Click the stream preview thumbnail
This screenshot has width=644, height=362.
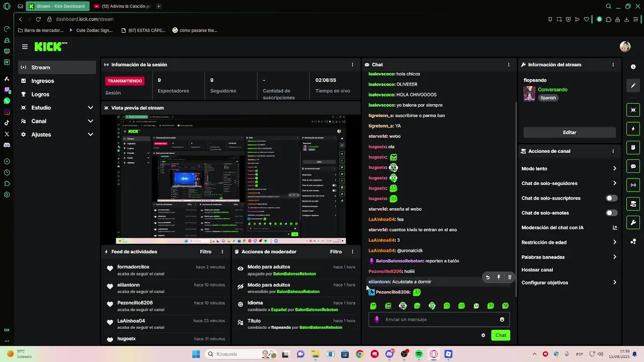click(x=231, y=179)
